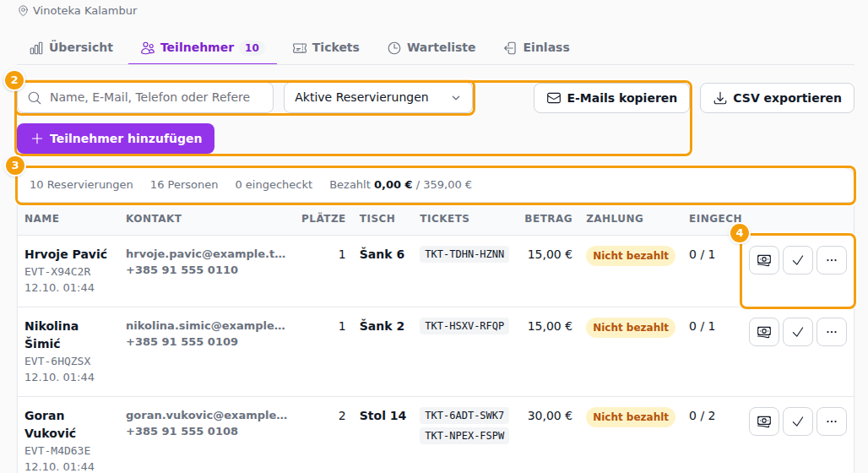Click reference code EVT-M4D63E
This screenshot has width=868, height=473.
(x=57, y=451)
